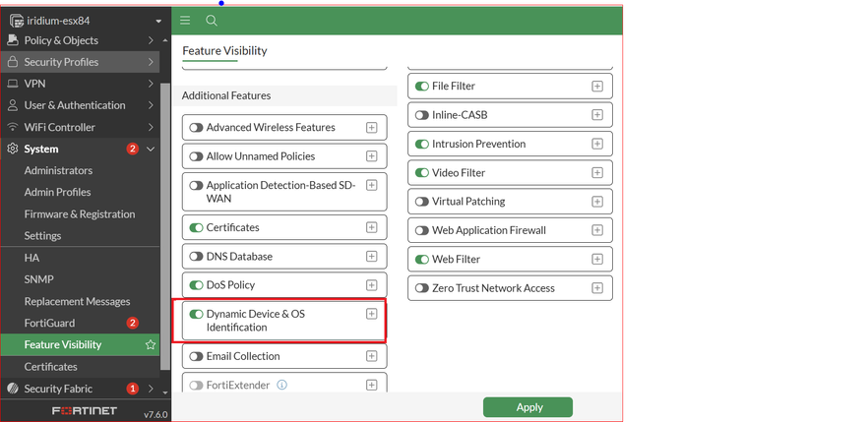The image size is (868, 422).
Task: Open the hamburger menu icon
Action: pyautogui.click(x=185, y=21)
